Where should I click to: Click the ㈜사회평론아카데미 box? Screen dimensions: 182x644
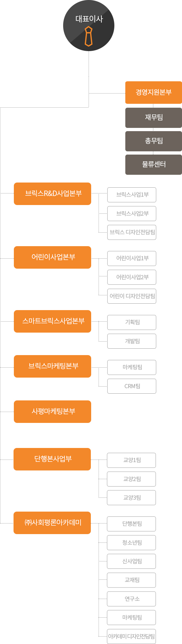tap(52, 523)
